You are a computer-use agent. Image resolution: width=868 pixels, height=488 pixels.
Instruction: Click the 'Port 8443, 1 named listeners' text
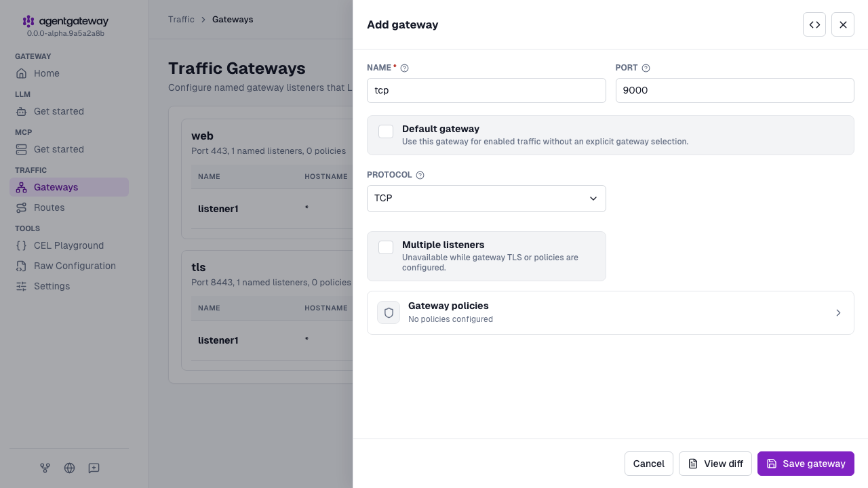pyautogui.click(x=271, y=283)
